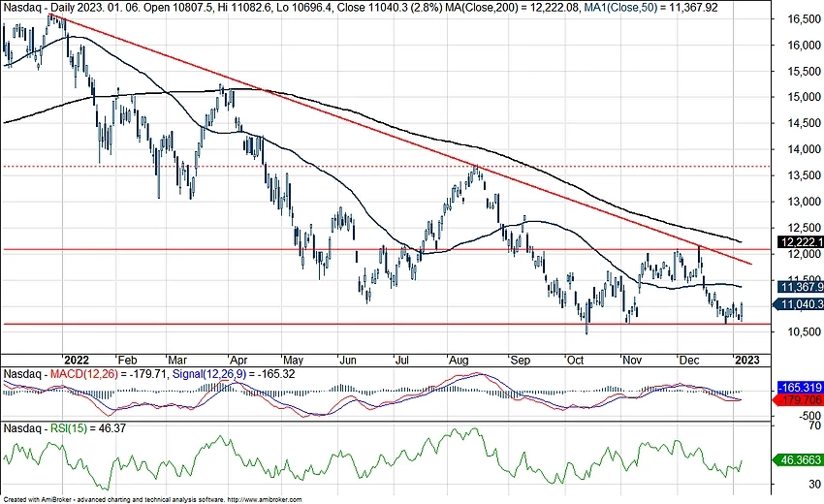The image size is (824, 504).
Task: Click the -165.319 signal value label
Action: tap(801, 388)
